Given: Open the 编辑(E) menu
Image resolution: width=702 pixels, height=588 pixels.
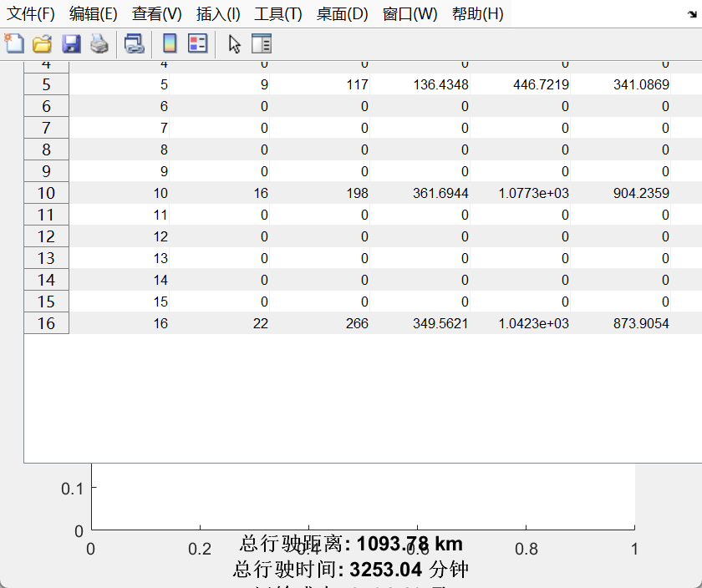Looking at the screenshot, I should (x=93, y=14).
